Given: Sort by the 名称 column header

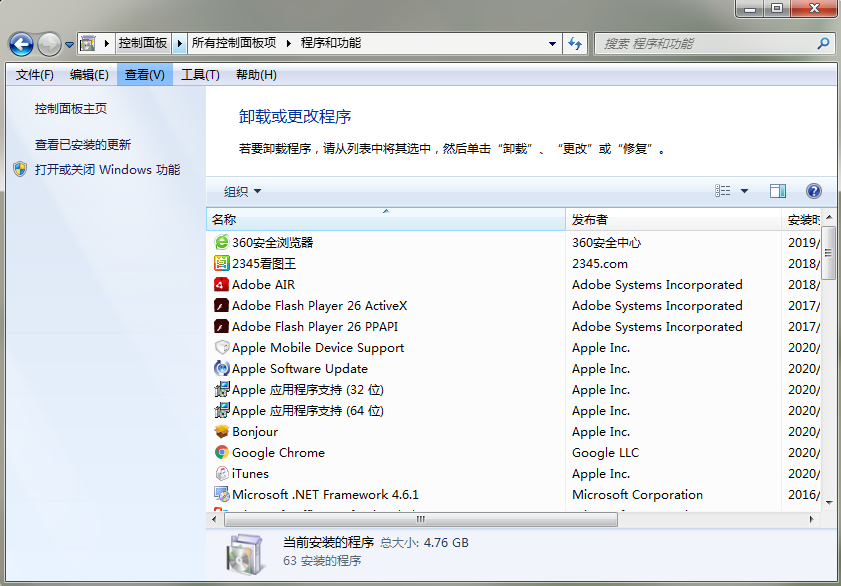Looking at the screenshot, I should (386, 219).
